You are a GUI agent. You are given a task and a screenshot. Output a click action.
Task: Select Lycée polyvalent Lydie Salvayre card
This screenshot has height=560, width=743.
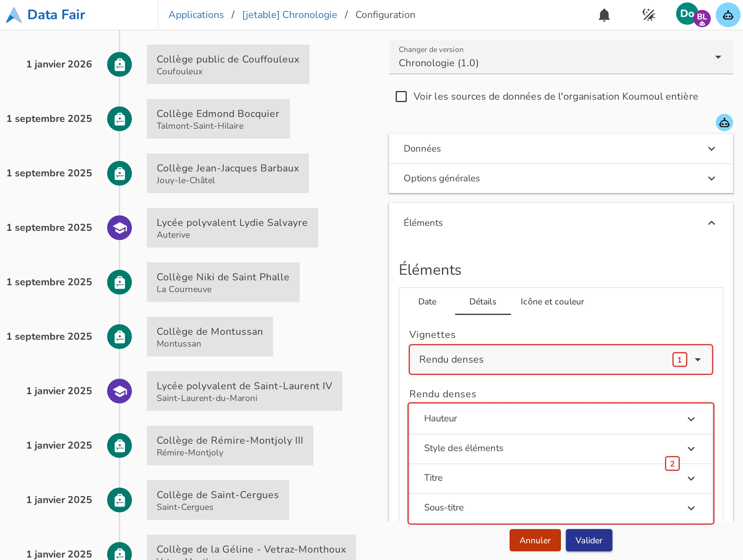232,228
